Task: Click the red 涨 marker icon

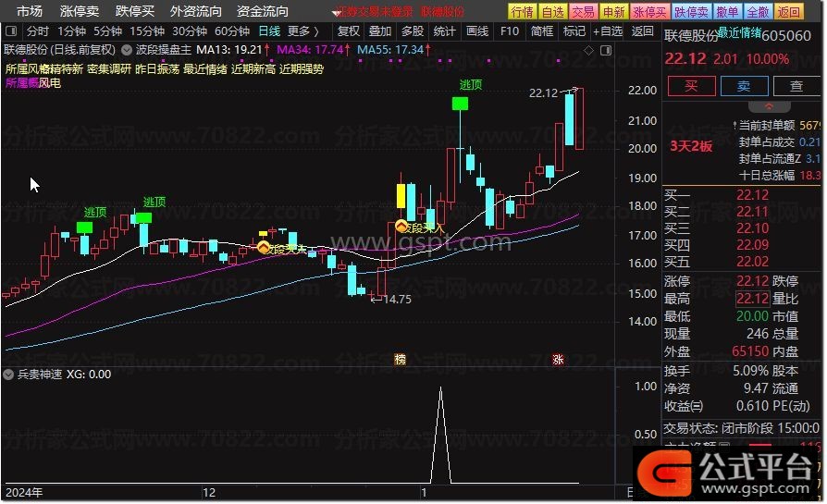Action: coord(558,360)
